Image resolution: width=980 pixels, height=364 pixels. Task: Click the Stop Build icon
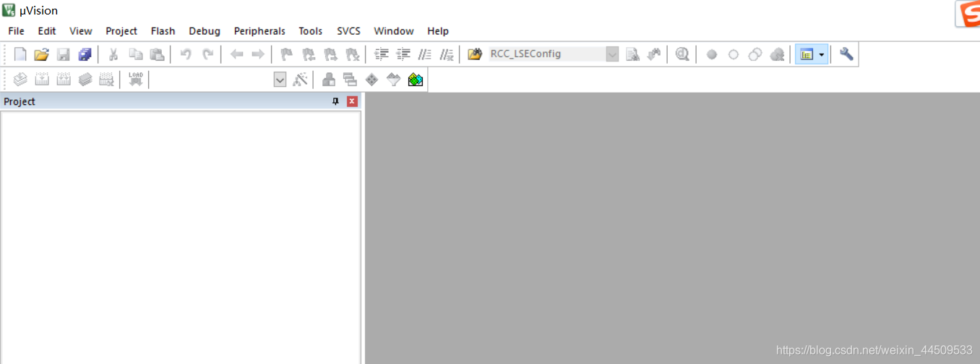pyautogui.click(x=107, y=80)
